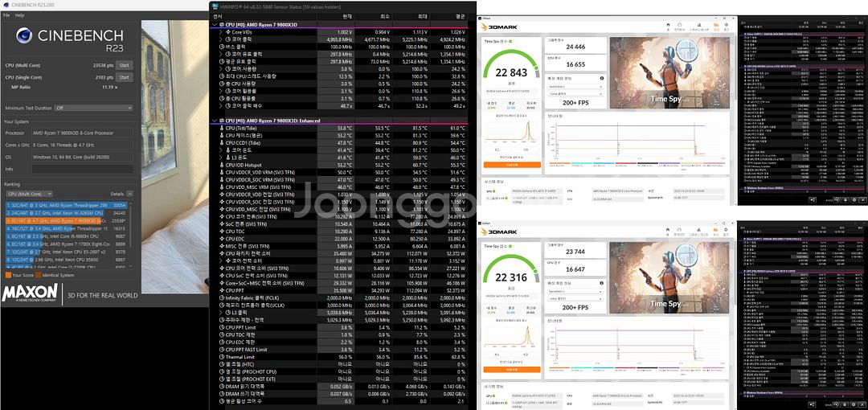Image resolution: width=868 pixels, height=410 pixels.
Task: Open the Battlefield V dropdown in the 22 843 window
Action: (574, 87)
